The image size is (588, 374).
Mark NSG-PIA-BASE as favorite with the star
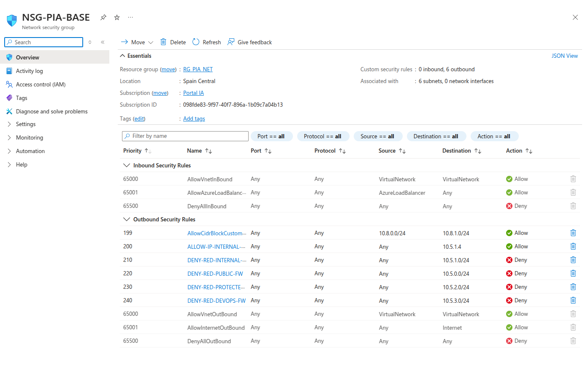[117, 17]
